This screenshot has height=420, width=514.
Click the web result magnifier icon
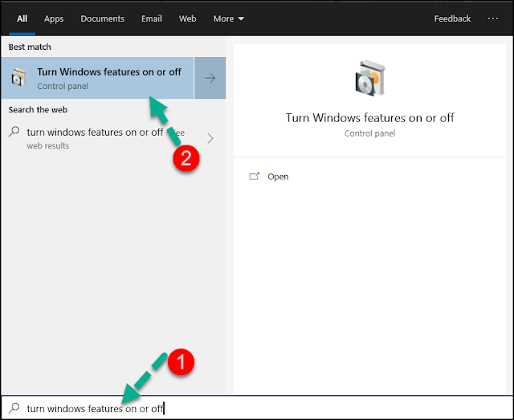[x=14, y=132]
